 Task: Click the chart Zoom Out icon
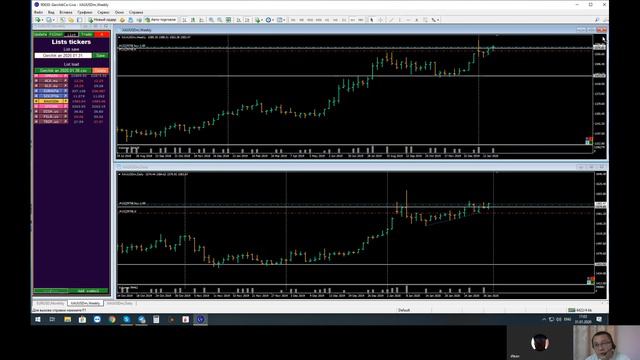pos(220,20)
